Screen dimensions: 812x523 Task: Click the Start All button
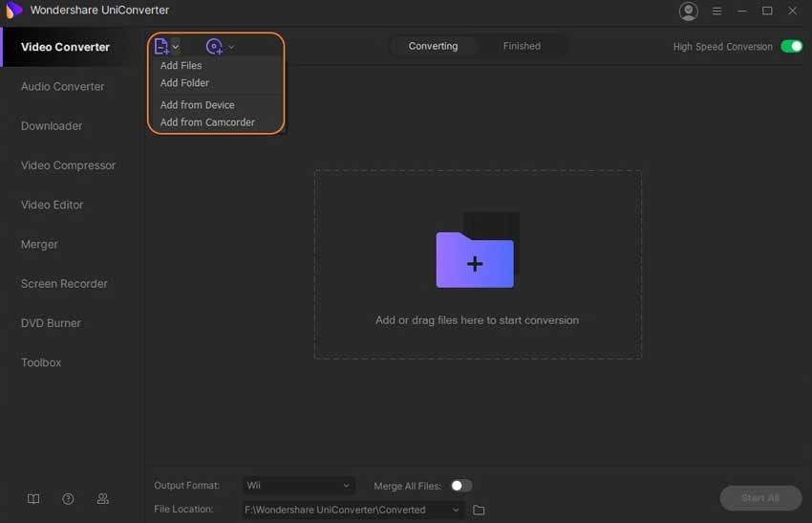click(x=760, y=498)
